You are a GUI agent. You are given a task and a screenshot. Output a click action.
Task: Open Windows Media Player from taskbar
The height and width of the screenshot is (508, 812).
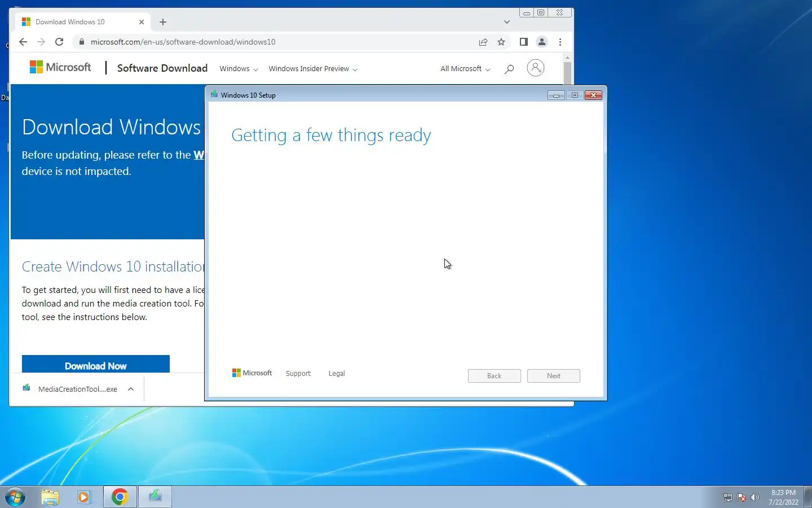[x=84, y=497]
